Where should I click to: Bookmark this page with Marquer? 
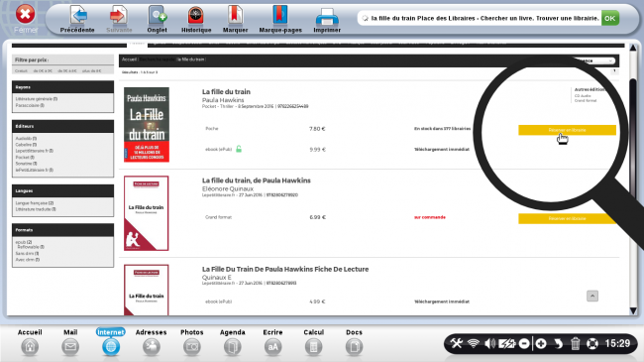pos(235,19)
